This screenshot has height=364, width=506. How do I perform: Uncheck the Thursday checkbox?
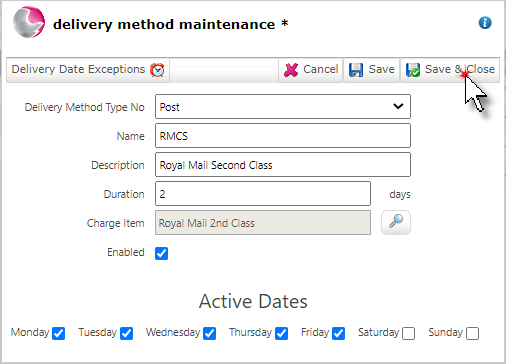[x=281, y=333]
